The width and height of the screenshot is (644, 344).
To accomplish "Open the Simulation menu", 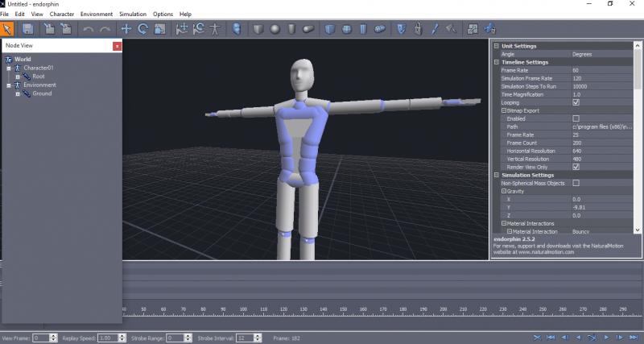I will (x=133, y=15).
